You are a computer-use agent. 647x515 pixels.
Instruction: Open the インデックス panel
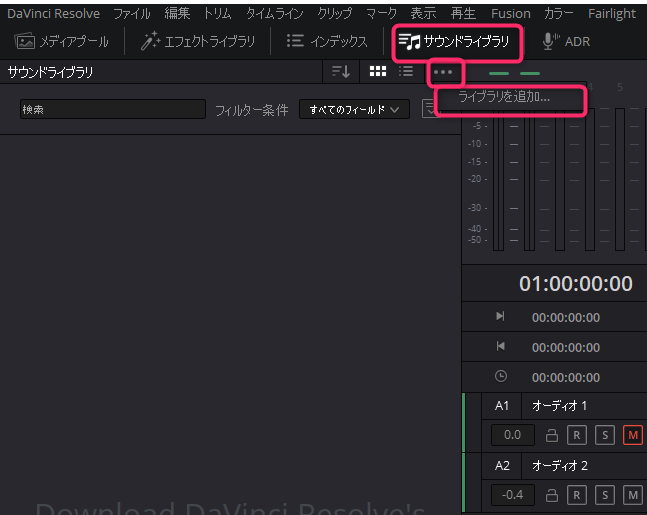[327, 42]
